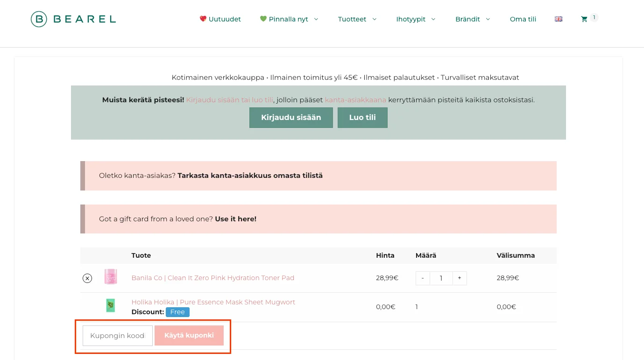Click the cart item count badge
Screen dimensions: 644x360
pos(594,18)
